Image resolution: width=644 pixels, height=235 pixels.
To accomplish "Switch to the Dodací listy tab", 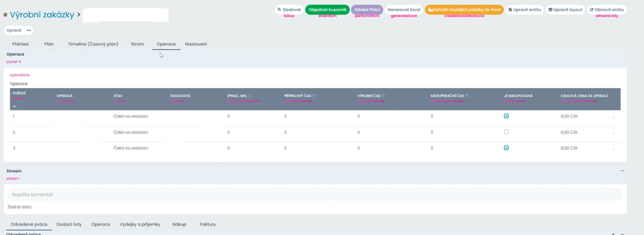I will pyautogui.click(x=69, y=224).
